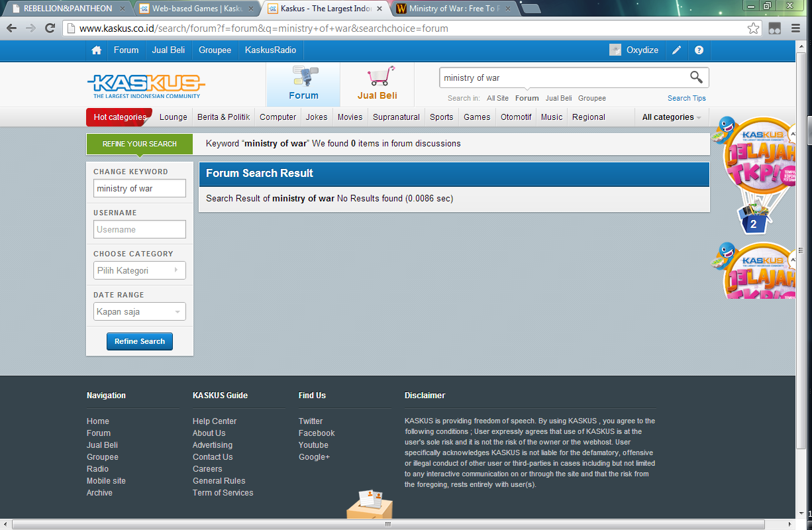Image resolution: width=812 pixels, height=530 pixels.
Task: Open new tab button
Action: (531, 9)
